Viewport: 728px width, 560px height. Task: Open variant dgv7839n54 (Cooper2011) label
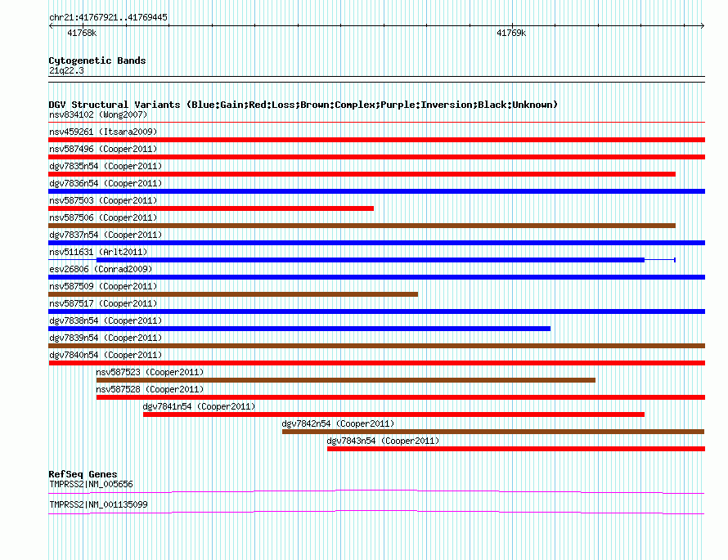click(106, 338)
